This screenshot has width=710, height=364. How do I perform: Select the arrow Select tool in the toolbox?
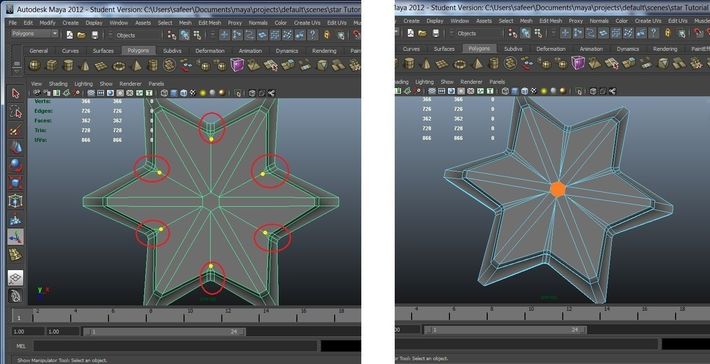click(x=16, y=94)
